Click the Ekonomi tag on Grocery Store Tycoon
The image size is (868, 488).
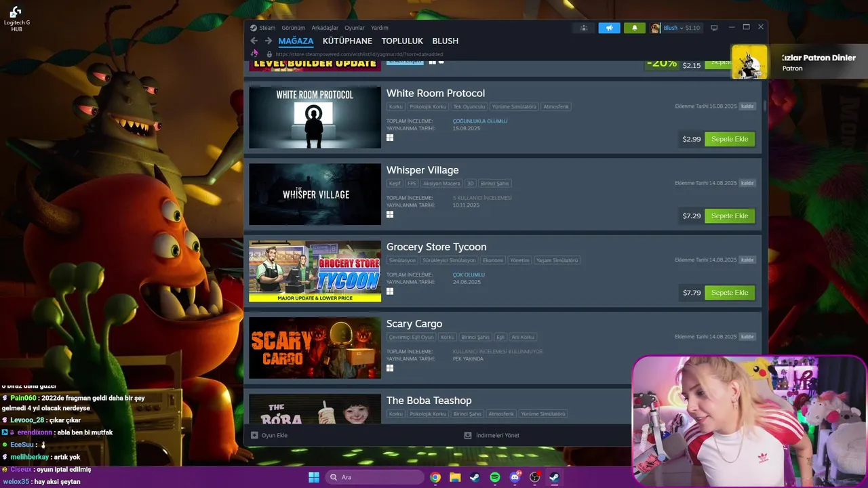coord(493,260)
